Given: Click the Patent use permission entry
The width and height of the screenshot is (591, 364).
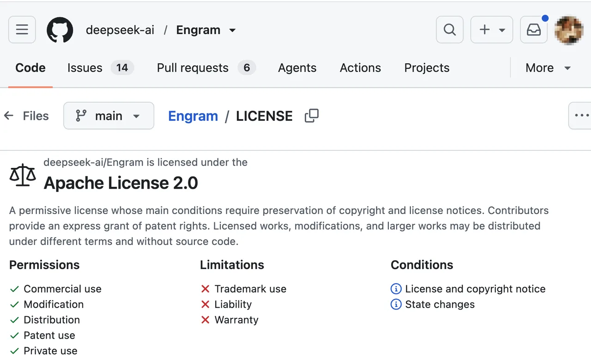Looking at the screenshot, I should (49, 335).
